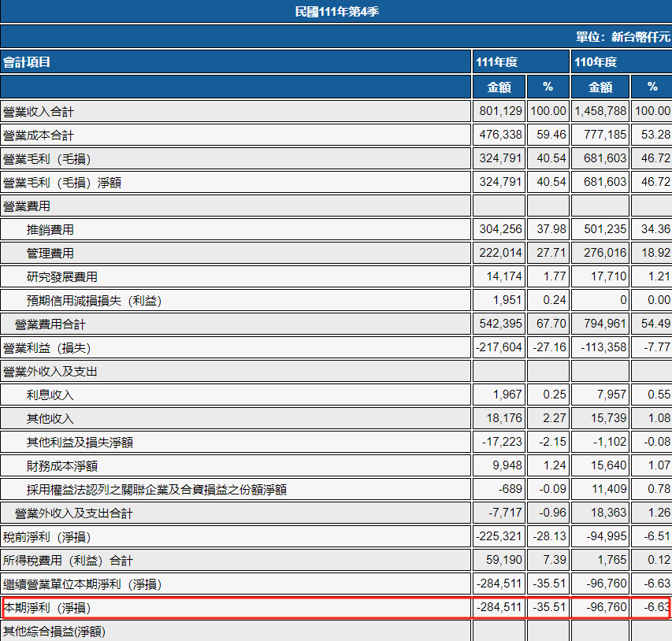Click the 利息收入 row label
The image size is (672, 641).
[50, 395]
